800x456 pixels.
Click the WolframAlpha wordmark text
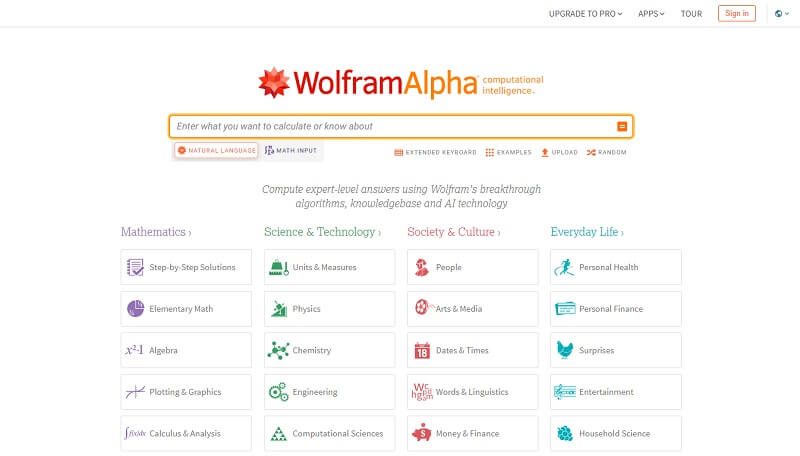(386, 83)
